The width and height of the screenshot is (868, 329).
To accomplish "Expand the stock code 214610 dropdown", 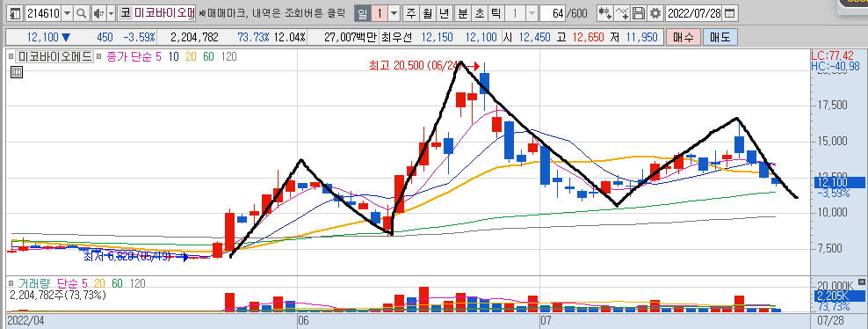I will [x=67, y=13].
